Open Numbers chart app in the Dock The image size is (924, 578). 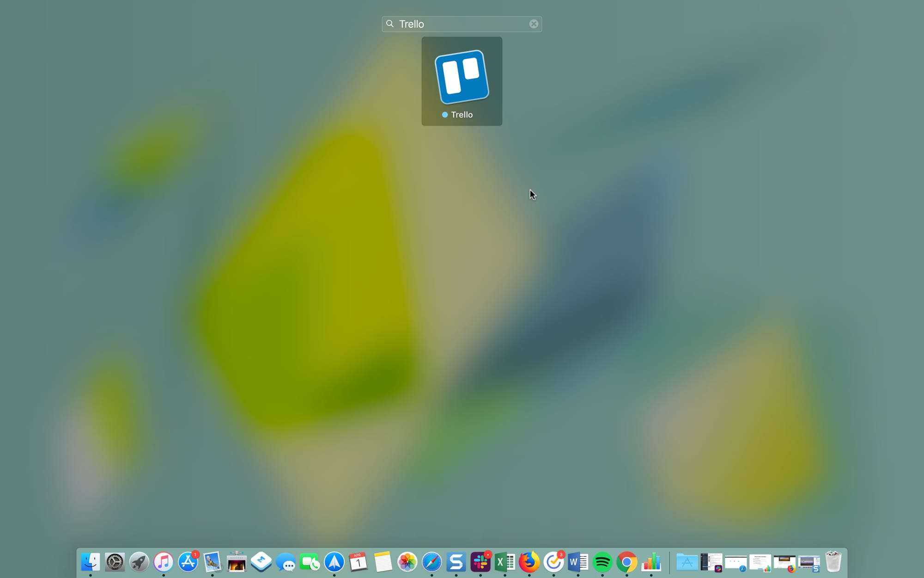point(651,562)
